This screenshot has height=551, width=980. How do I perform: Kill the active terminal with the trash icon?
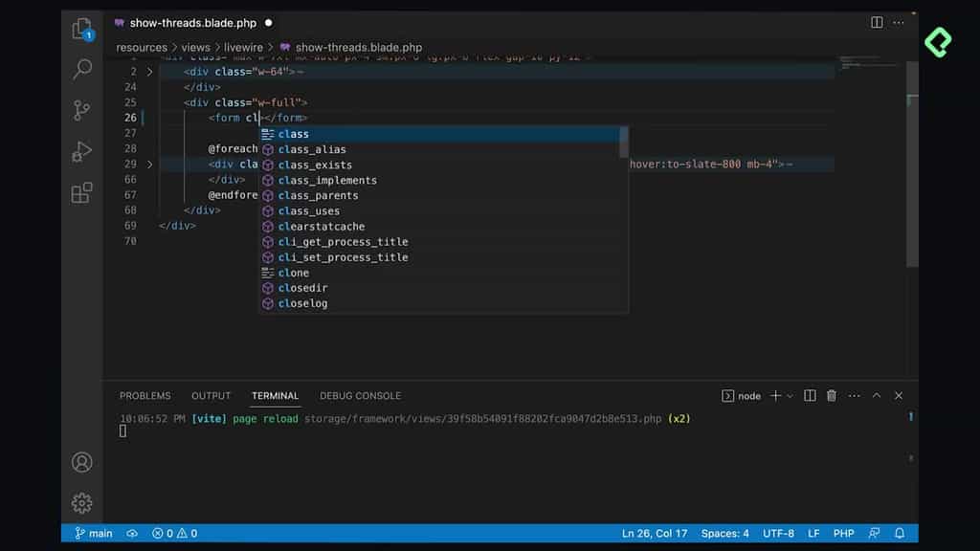tap(831, 395)
